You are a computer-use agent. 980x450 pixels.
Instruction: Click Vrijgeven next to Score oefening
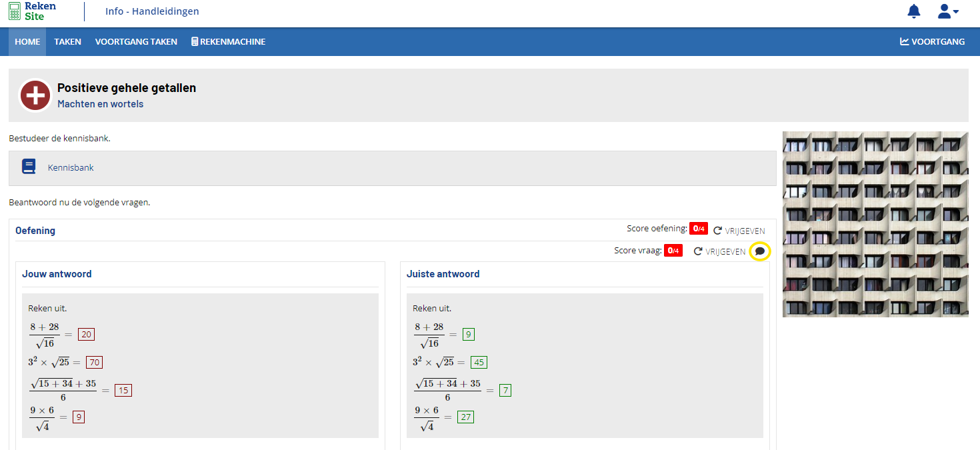tap(739, 231)
